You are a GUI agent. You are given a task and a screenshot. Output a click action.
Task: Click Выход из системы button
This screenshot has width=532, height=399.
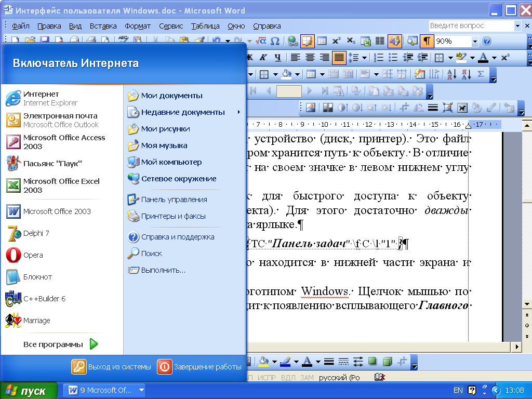111,367
